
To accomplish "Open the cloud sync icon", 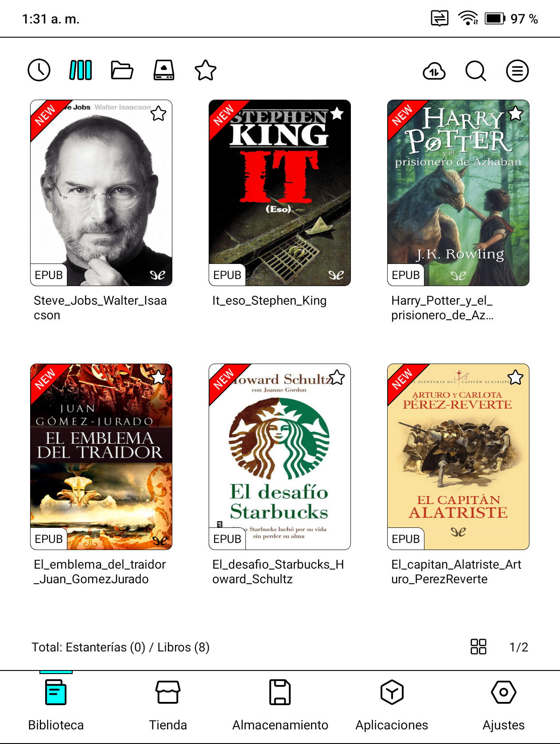I will click(434, 71).
